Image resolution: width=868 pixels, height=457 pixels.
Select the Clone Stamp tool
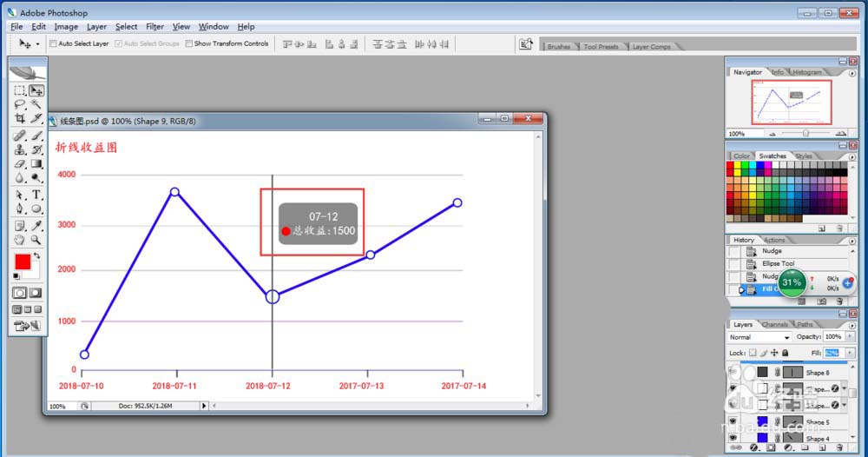point(19,149)
